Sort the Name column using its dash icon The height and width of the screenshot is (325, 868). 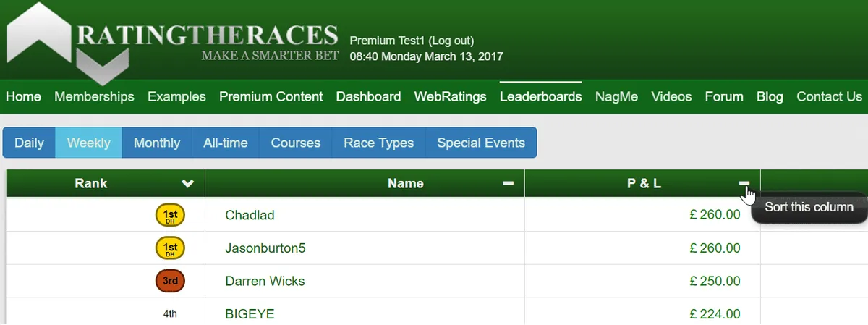(509, 184)
